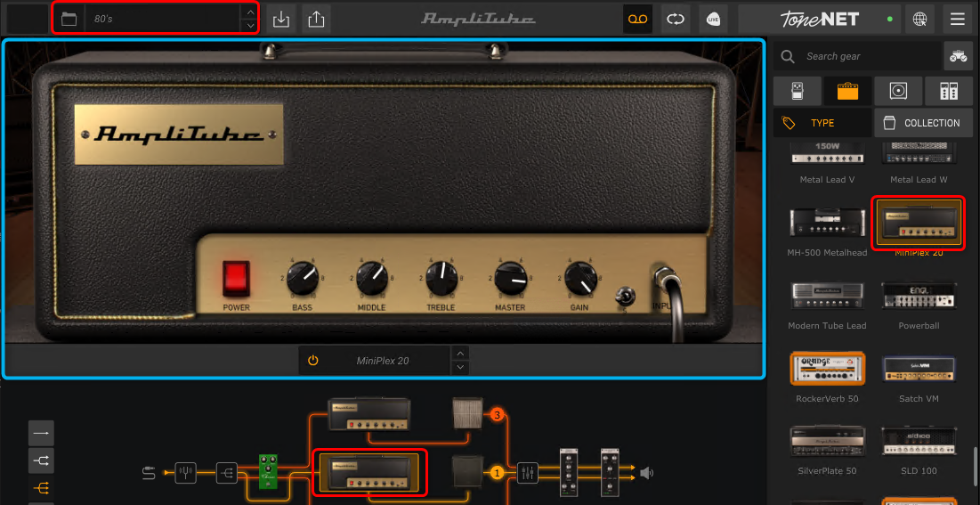
Task: Open the main hamburger menu
Action: pos(958,19)
